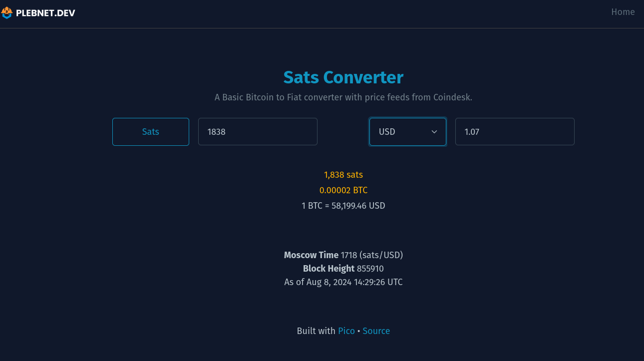Click the Plebnet logo icon

(7, 12)
